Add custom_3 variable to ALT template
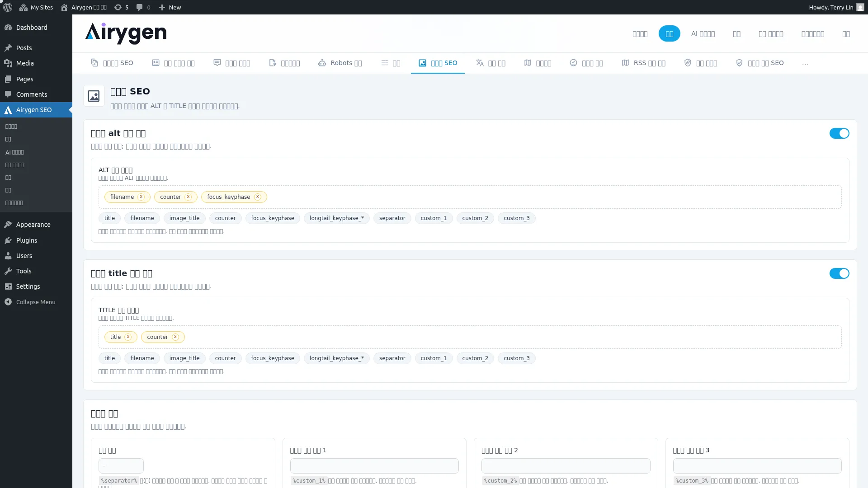The width and height of the screenshot is (868, 488). [517, 218]
